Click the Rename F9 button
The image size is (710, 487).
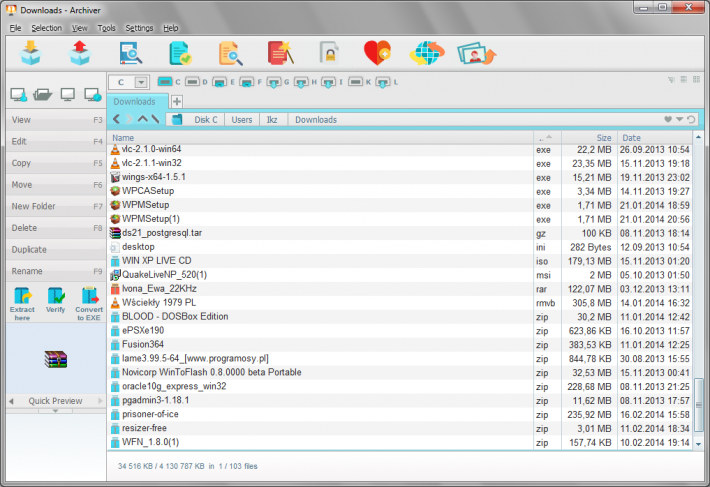[x=56, y=271]
